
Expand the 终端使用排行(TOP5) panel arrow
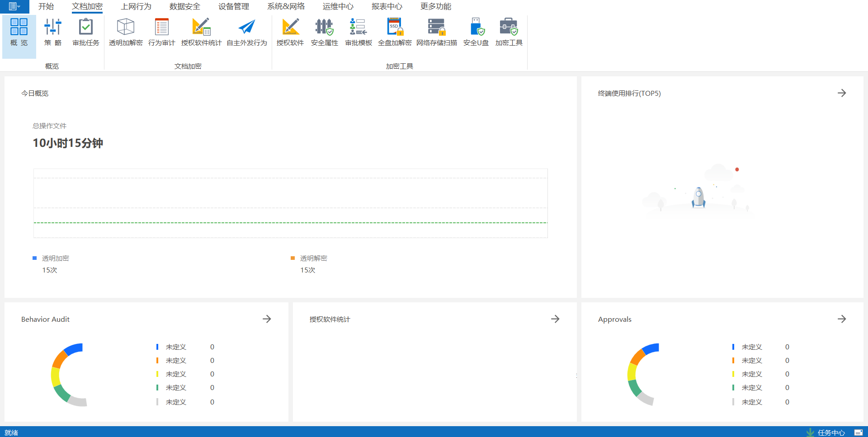(841, 93)
